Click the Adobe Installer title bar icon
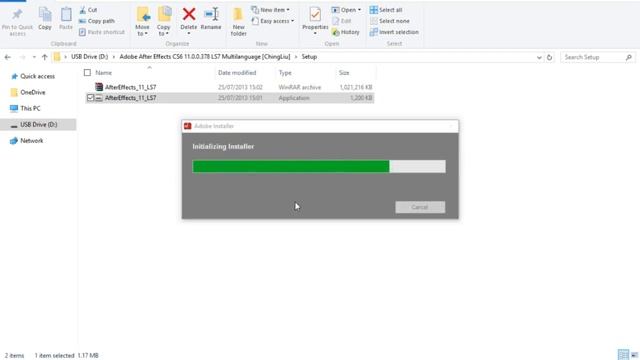The height and width of the screenshot is (360, 640). point(188,126)
